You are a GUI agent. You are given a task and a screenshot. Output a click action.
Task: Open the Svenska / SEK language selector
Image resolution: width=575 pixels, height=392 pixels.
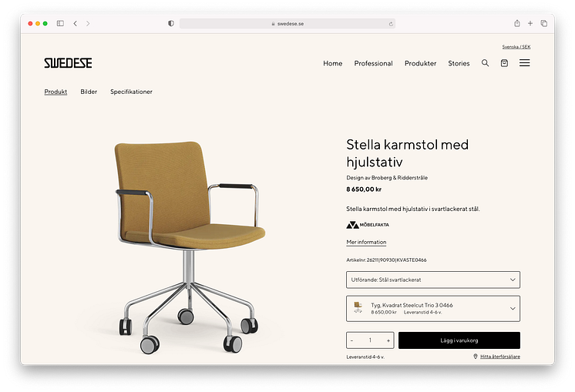click(516, 47)
